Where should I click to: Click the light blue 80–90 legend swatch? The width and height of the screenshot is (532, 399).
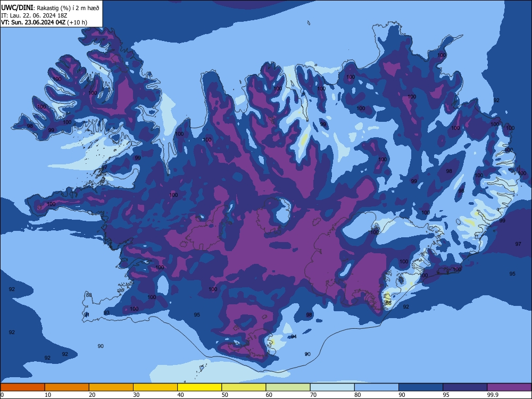point(377,387)
